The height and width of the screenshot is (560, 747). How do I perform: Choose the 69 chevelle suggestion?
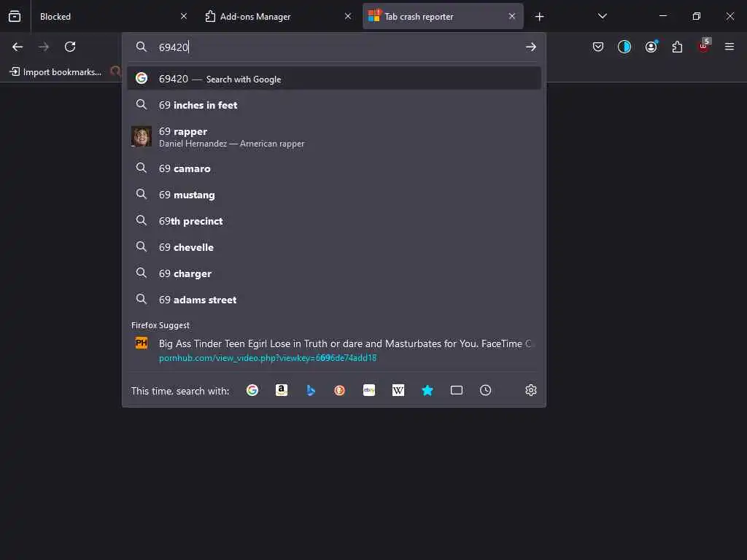click(334, 246)
